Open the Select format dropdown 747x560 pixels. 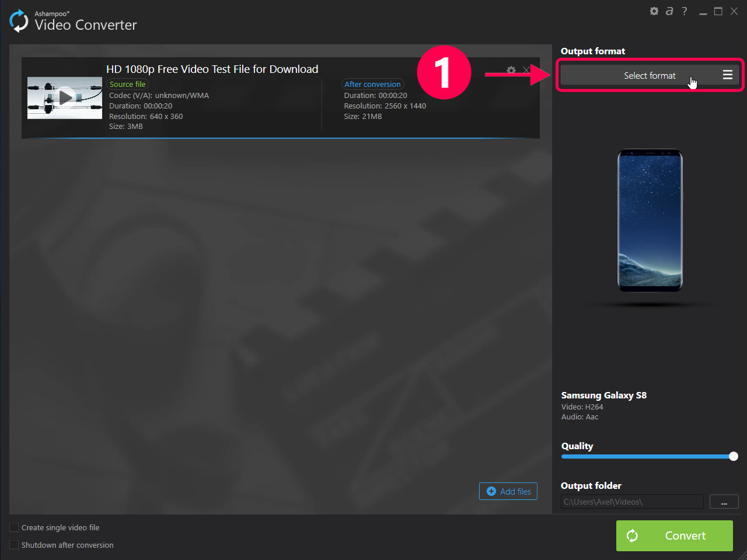pos(650,75)
